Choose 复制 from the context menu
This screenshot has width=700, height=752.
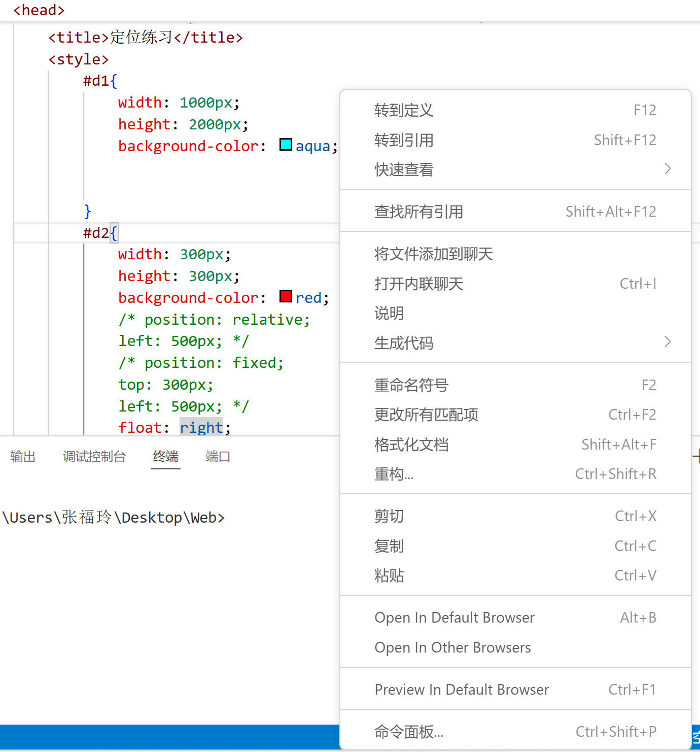tap(515, 546)
